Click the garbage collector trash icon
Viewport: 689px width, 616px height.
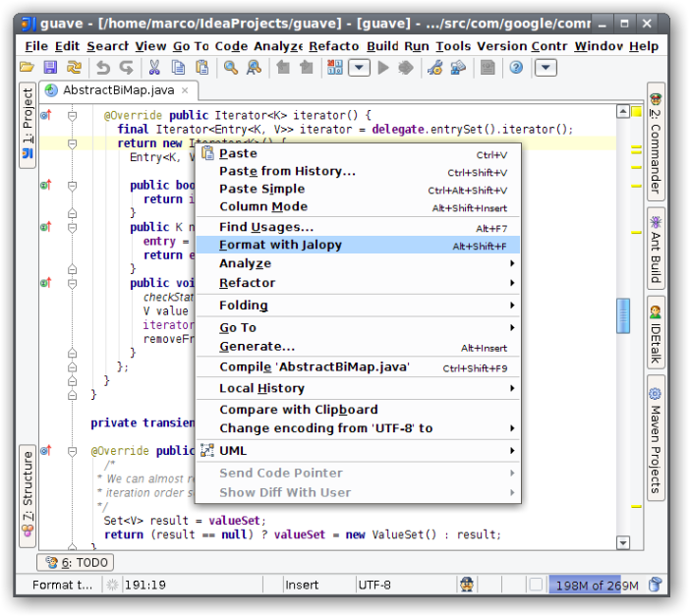tap(655, 585)
